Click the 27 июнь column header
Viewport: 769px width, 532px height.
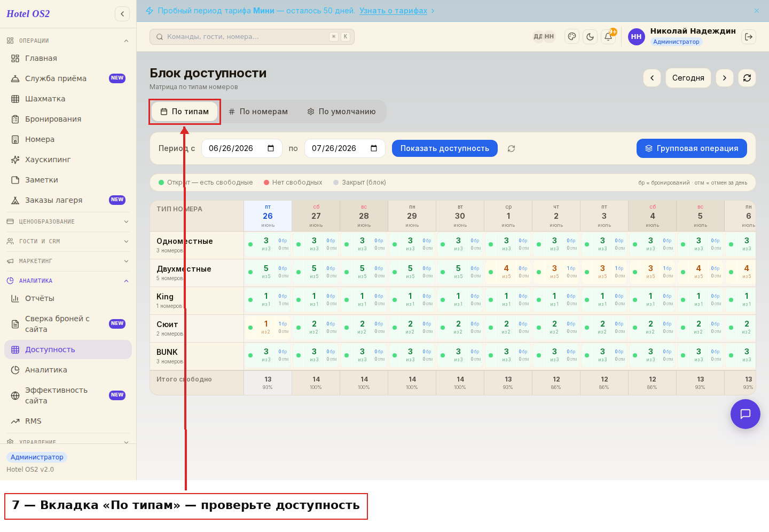[316, 216]
